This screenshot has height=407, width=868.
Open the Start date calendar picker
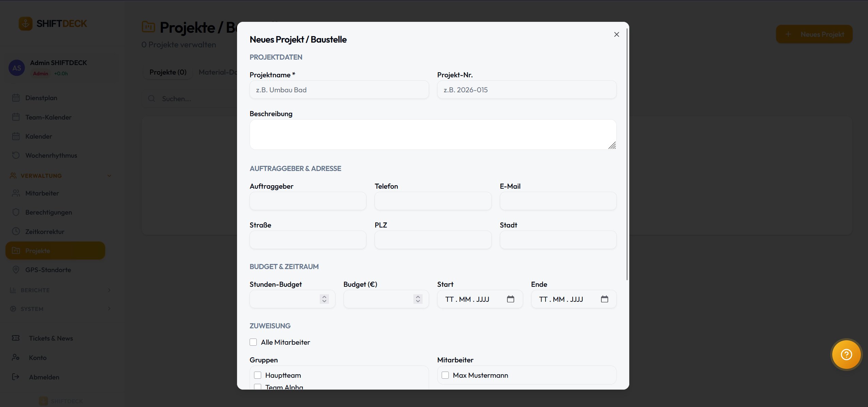[510, 299]
